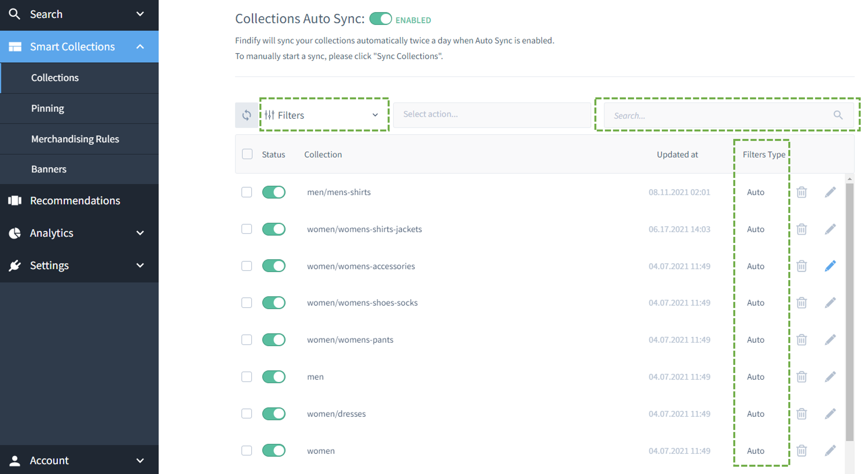Edit the women/dresses collection
Viewport: 868px width, 474px height.
coord(830,414)
